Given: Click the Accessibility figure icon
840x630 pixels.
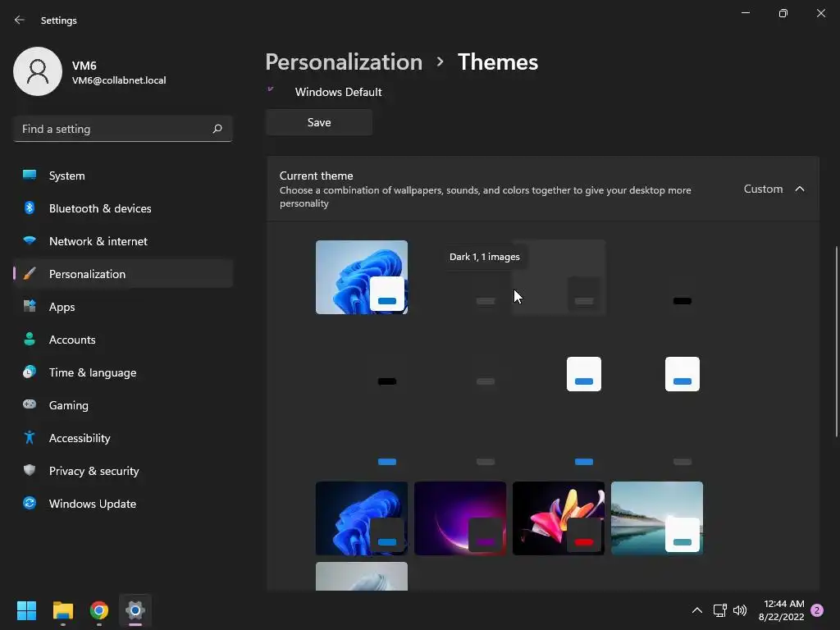Looking at the screenshot, I should tap(30, 438).
